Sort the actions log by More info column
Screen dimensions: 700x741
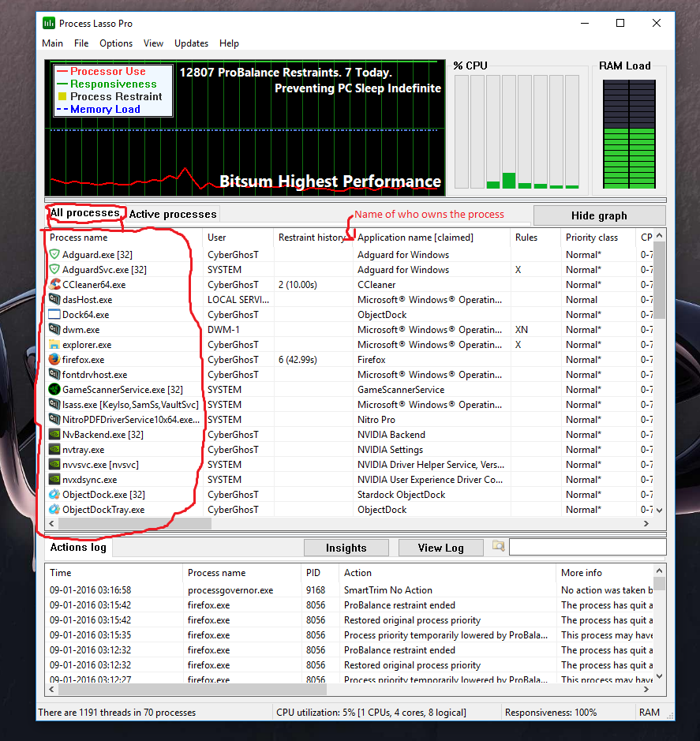click(605, 573)
